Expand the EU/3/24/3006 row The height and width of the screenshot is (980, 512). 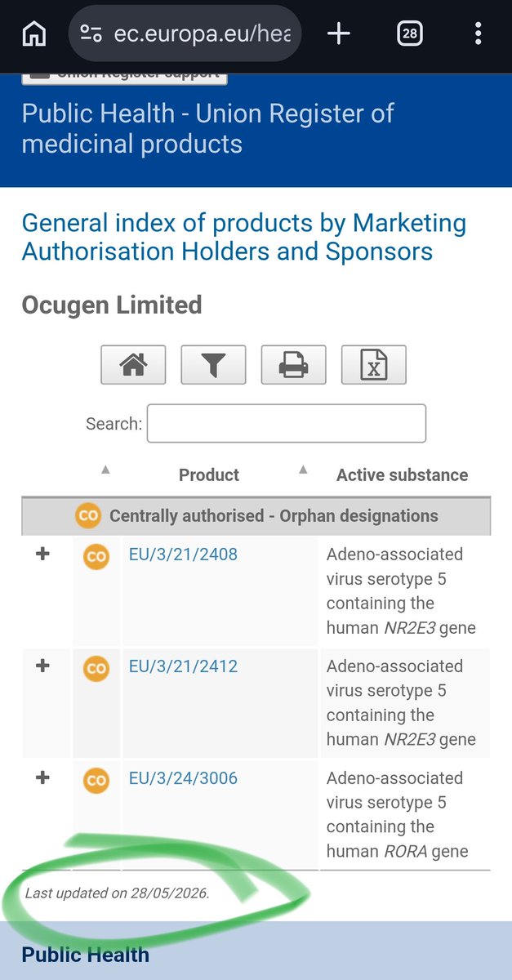point(43,778)
